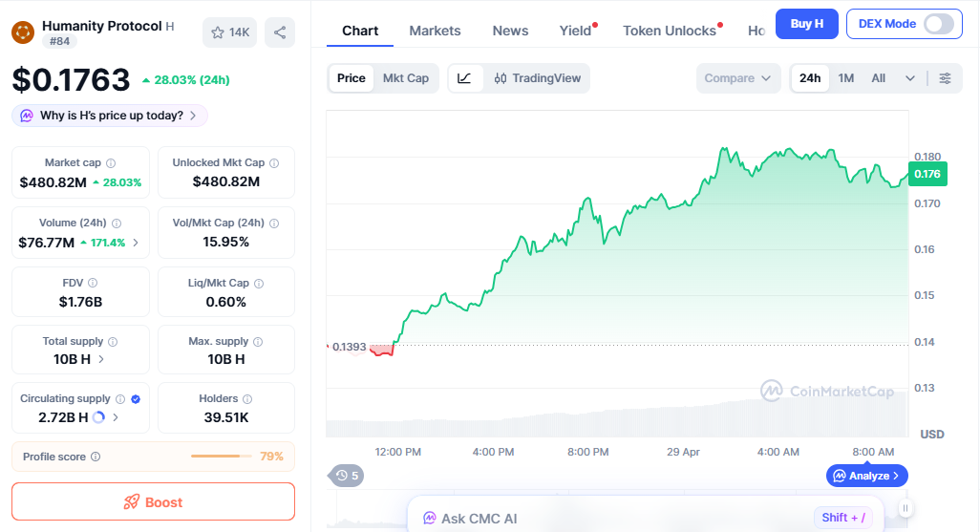980x532 pixels.
Task: Open the Compare dropdown
Action: tap(737, 78)
